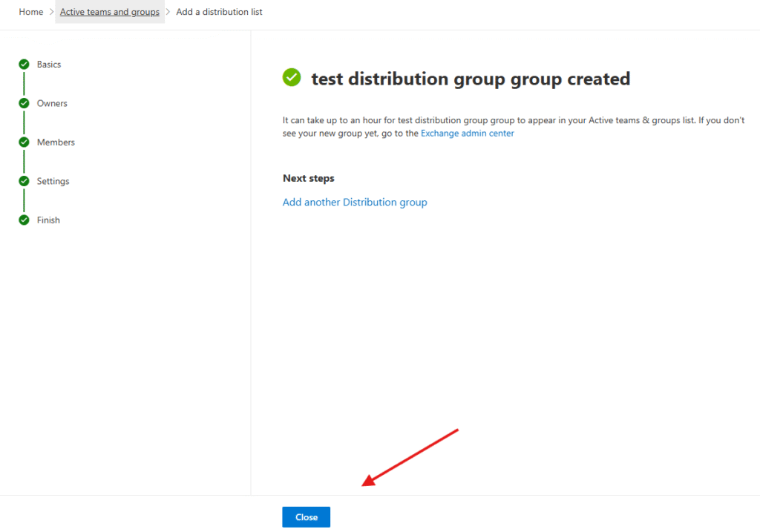The height and width of the screenshot is (532, 760).
Task: Select the Owners step label
Action: coord(52,103)
